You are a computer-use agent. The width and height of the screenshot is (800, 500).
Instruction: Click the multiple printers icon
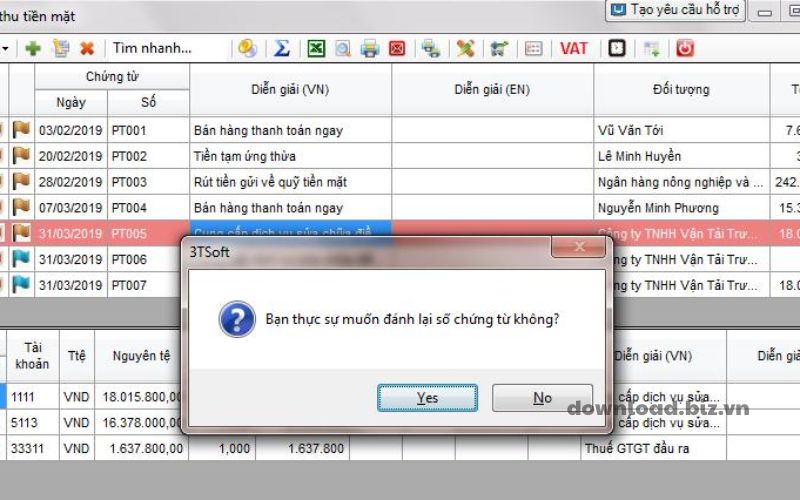pyautogui.click(x=431, y=48)
